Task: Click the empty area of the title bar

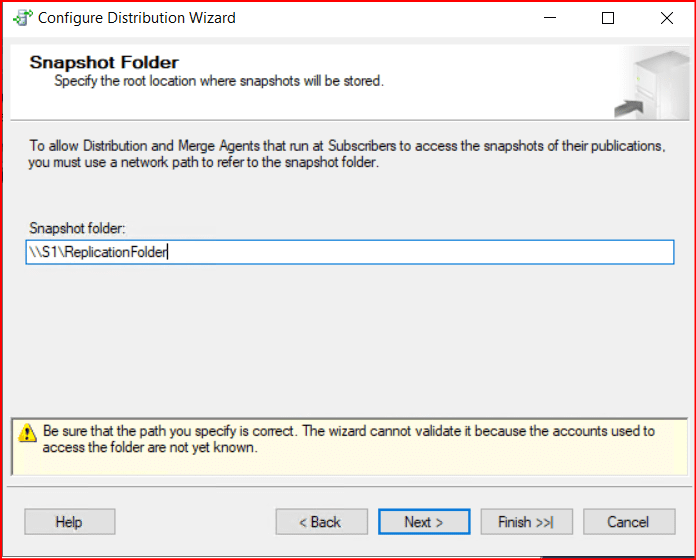Action: pos(380,18)
